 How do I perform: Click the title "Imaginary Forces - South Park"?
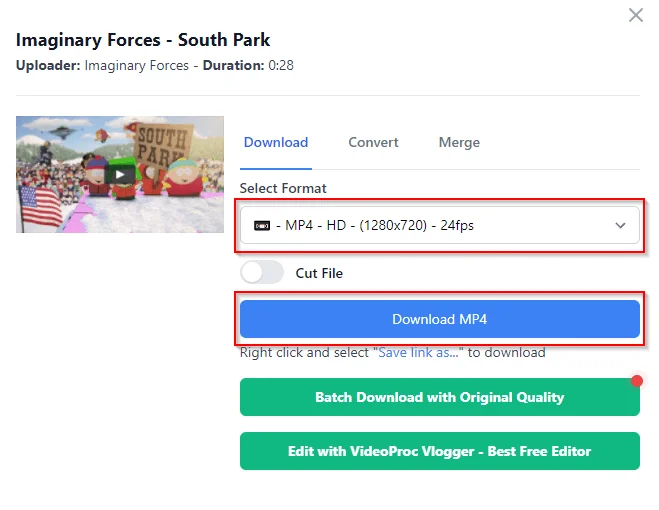pyautogui.click(x=143, y=40)
